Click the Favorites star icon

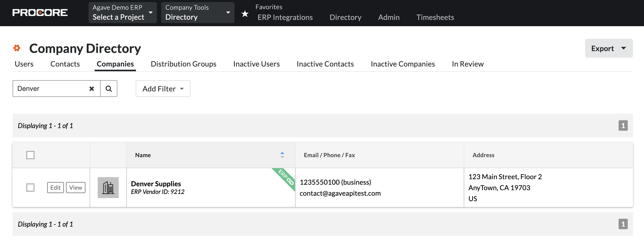(x=245, y=14)
